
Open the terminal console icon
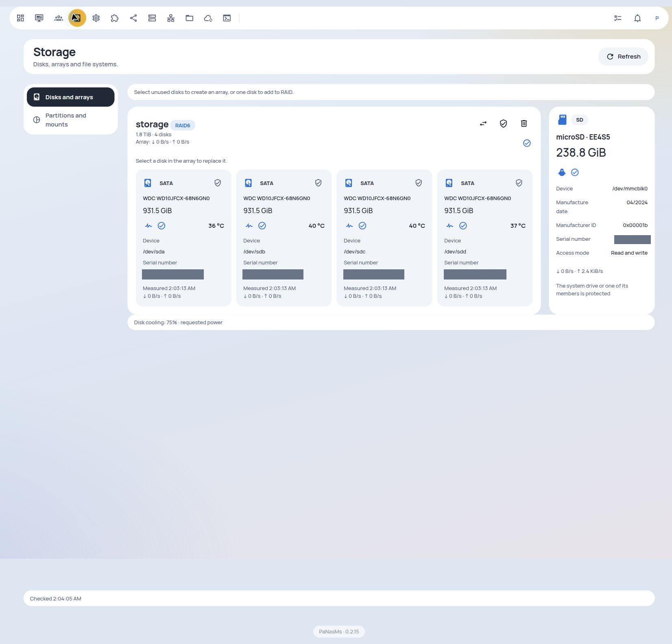227,18
